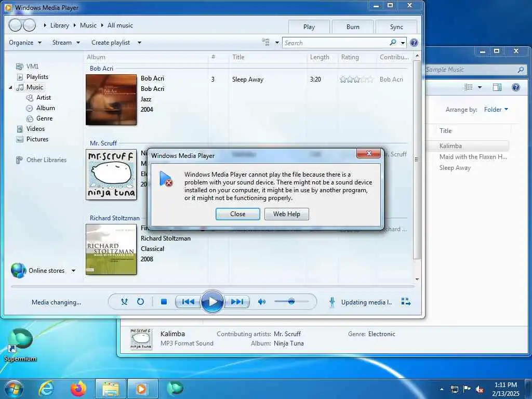Open view options dropdown arrow
Viewport: 532px width, 399px height.
click(x=277, y=43)
